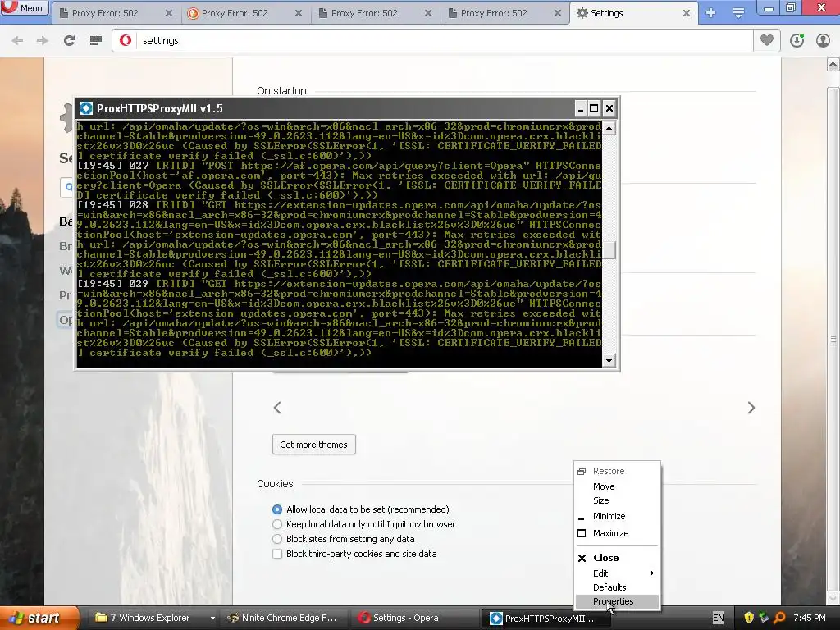Bookmark the page with the heart icon
Screen dimensions: 840x630
point(767,40)
